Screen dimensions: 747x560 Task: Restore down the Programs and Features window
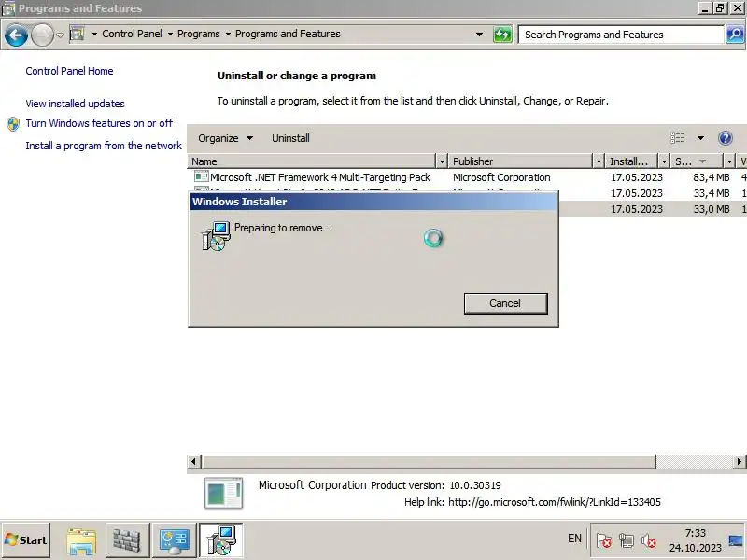pyautogui.click(x=720, y=8)
